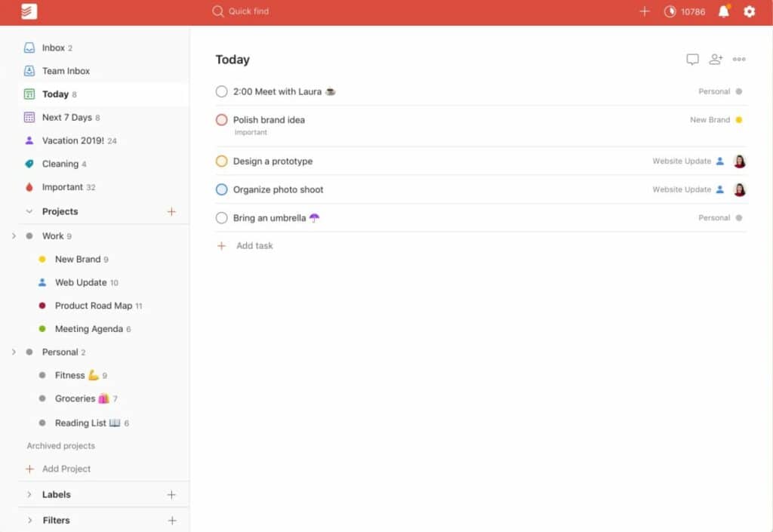Expand the Work project
This screenshot has height=532, width=773.
[14, 235]
